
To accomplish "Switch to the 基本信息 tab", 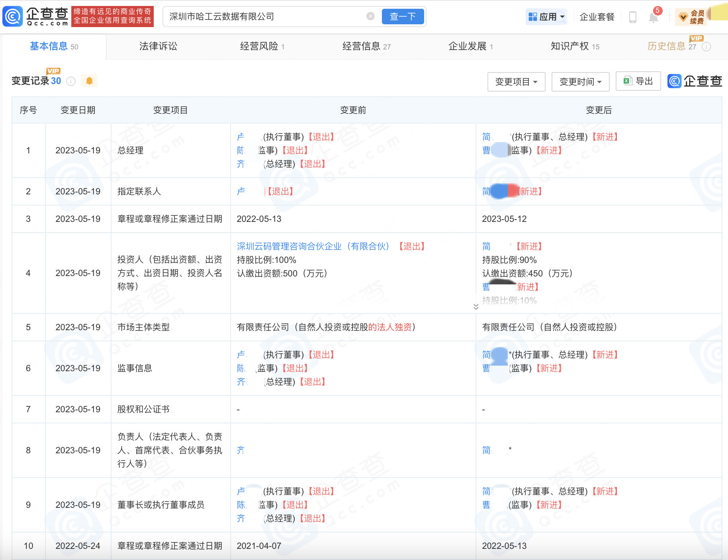I will pos(54,47).
